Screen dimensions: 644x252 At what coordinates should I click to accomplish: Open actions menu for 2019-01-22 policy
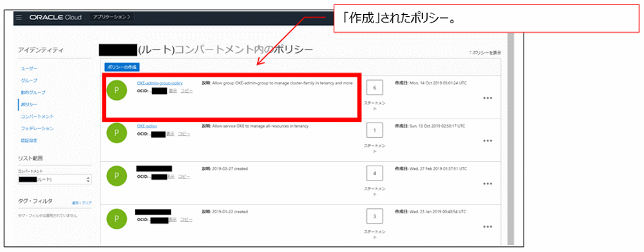pyautogui.click(x=488, y=226)
